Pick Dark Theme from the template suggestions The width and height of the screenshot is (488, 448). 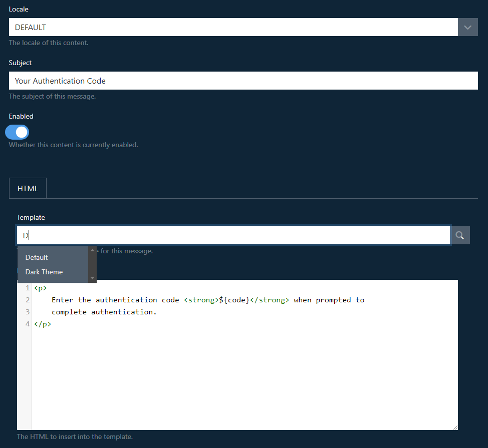pyautogui.click(x=44, y=272)
